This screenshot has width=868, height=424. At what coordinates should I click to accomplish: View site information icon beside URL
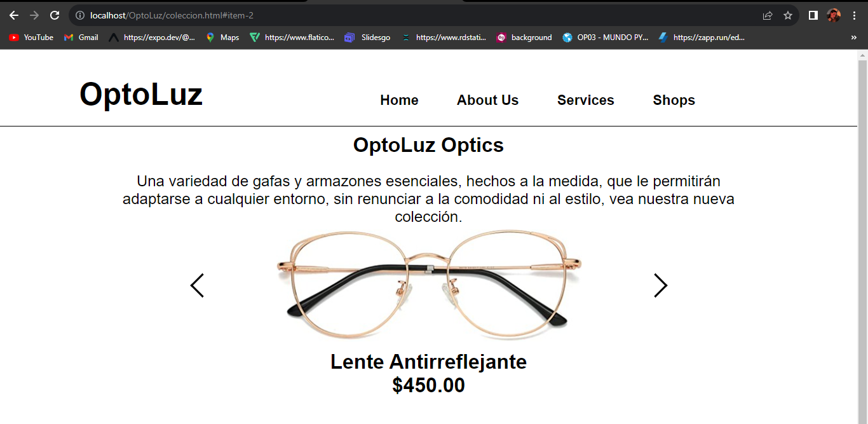[80, 15]
